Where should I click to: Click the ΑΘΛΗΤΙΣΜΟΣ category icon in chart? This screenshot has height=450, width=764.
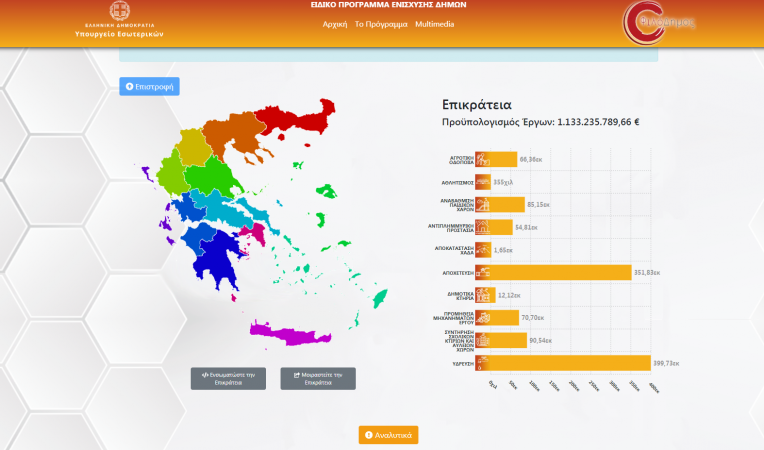pos(482,182)
